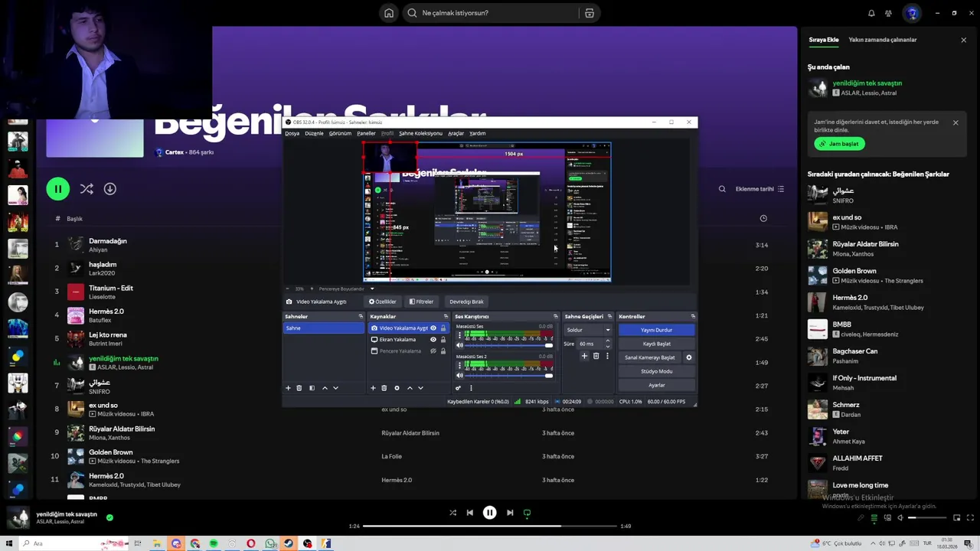Open Ayarlar in OBS controls
The width and height of the screenshot is (980, 551).
[656, 385]
